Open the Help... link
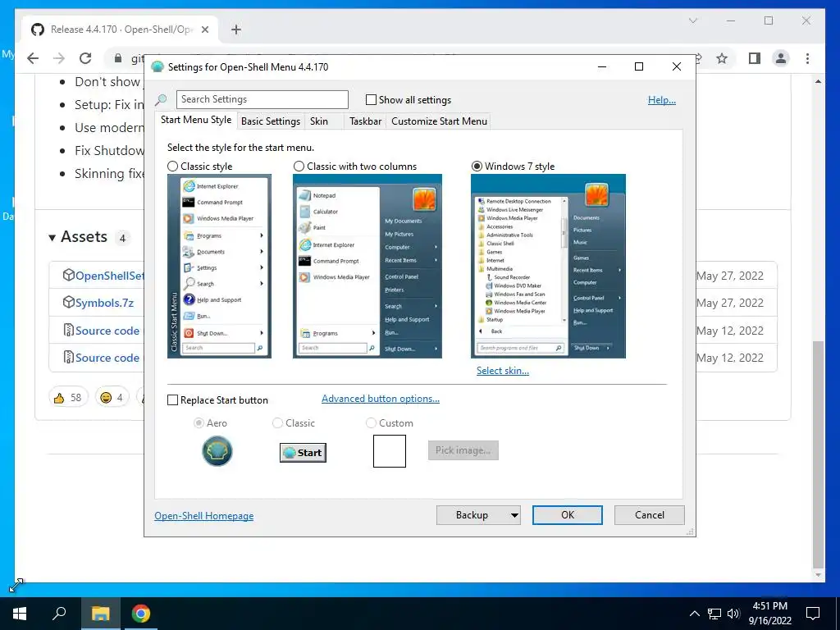Viewport: 840px width, 630px height. (x=662, y=100)
